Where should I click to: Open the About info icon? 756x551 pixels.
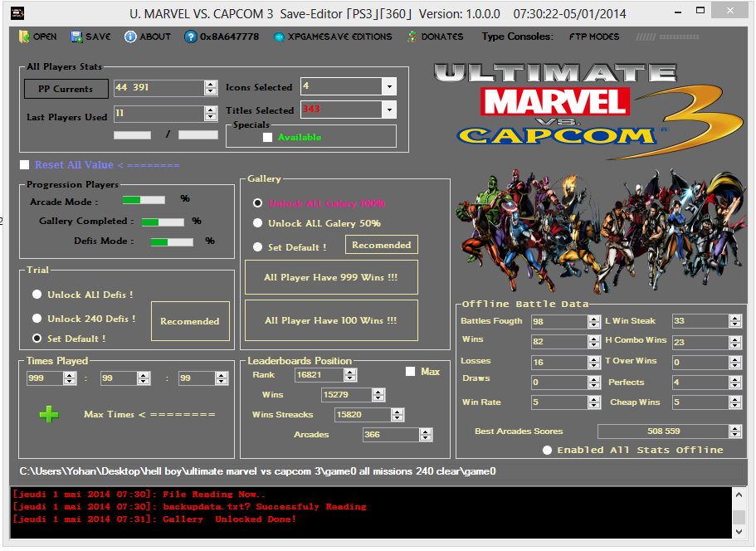130,37
